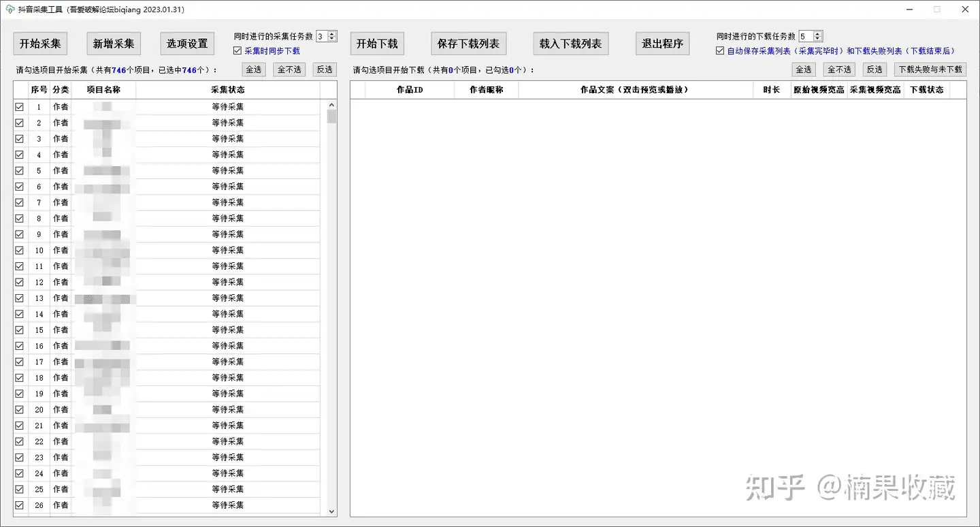Minimize the 抖音采集工具 window
This screenshot has width=980, height=527.
(911, 10)
